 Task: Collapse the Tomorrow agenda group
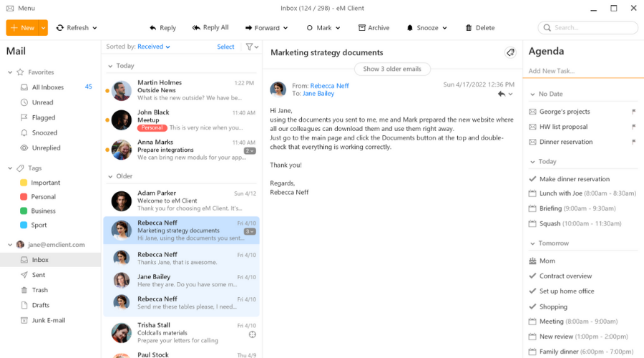point(532,243)
